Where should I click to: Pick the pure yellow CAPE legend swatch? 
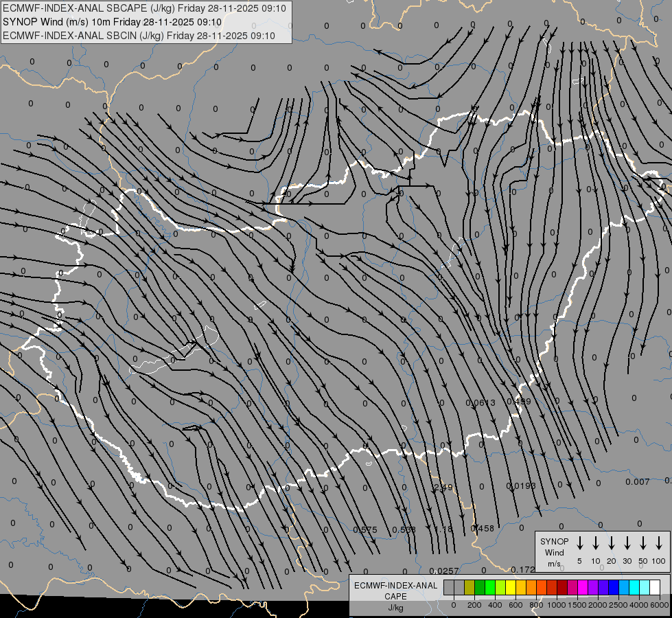point(511,587)
